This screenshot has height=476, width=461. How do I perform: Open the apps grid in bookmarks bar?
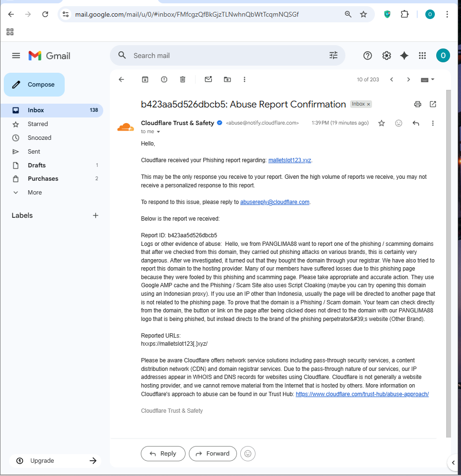pos(10,32)
